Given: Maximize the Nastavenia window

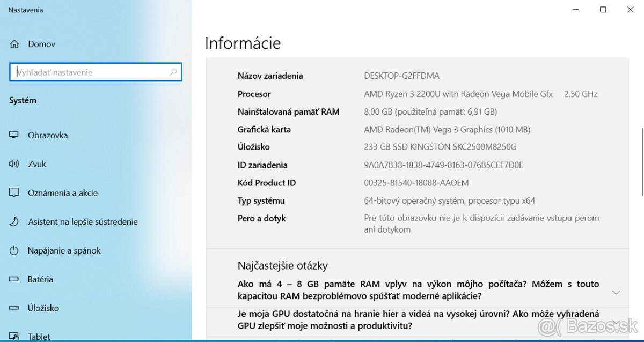Looking at the screenshot, I should click(603, 10).
